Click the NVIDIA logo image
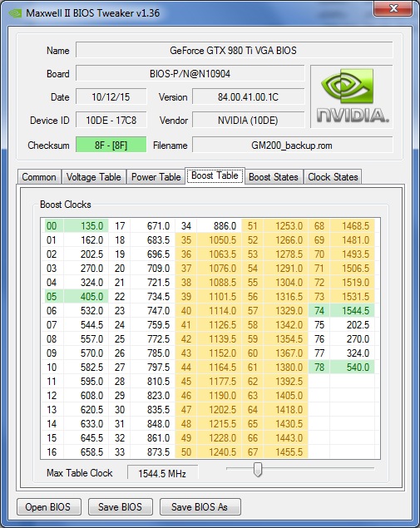 352,96
